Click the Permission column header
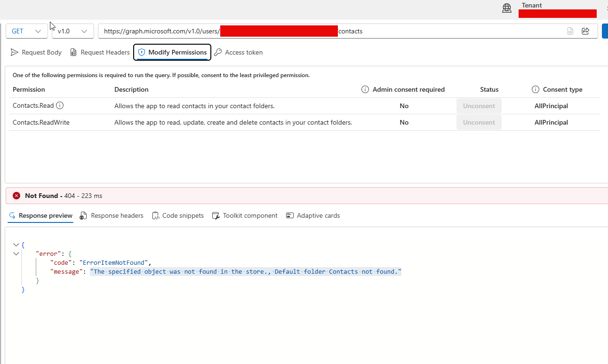Image resolution: width=608 pixels, height=364 pixels. pyautogui.click(x=29, y=89)
